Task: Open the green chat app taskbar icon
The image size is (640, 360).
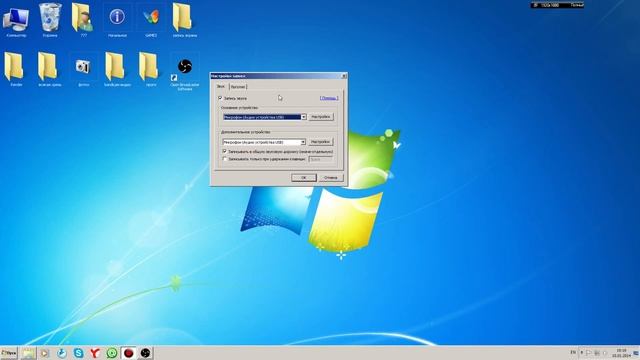Action: click(x=111, y=353)
